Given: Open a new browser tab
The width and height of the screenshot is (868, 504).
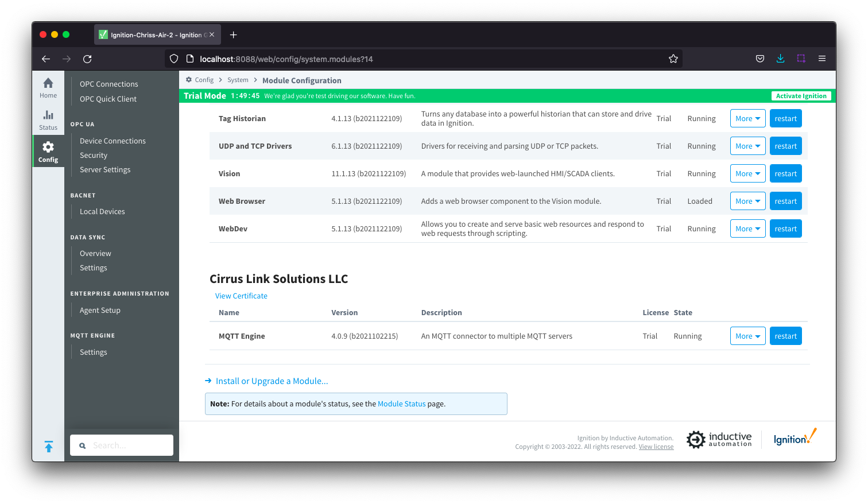Looking at the screenshot, I should [233, 35].
